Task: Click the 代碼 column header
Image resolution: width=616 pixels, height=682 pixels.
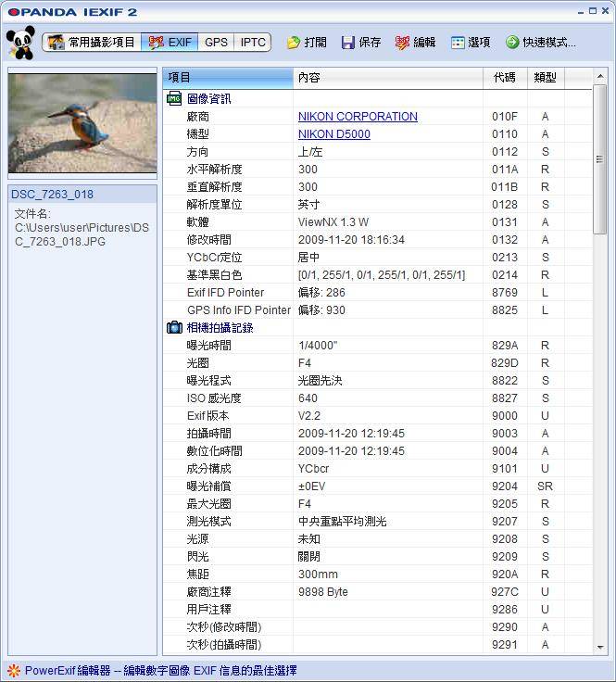Action: coord(505,78)
